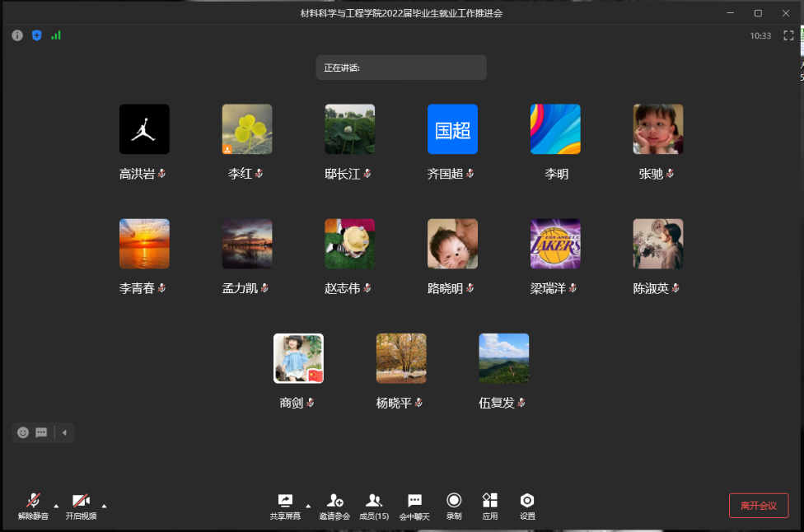
Task: Open the 应用 apps panel
Action: (490, 505)
